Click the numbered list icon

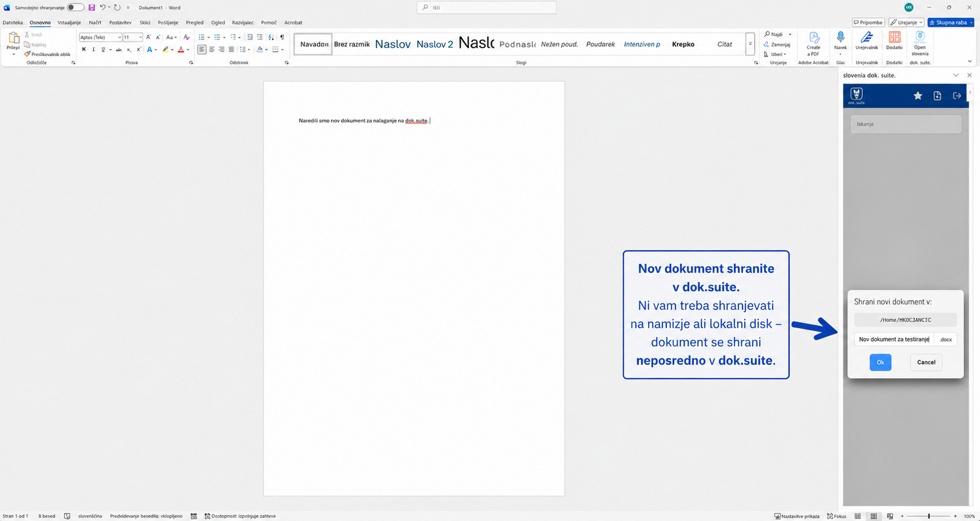click(x=217, y=37)
